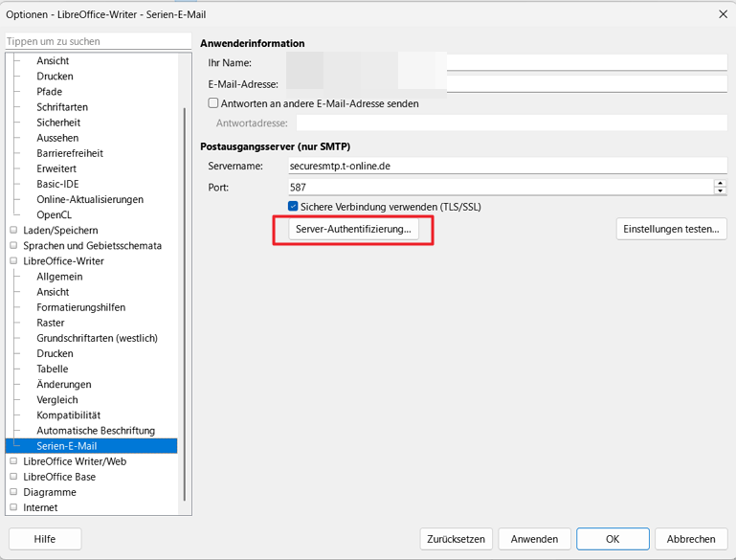Click Einstellungen testen button

[671, 229]
